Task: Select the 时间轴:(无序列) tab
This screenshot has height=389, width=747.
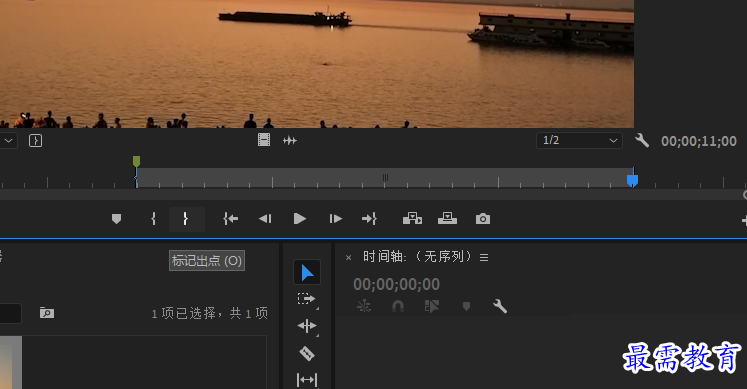Action: click(x=418, y=257)
